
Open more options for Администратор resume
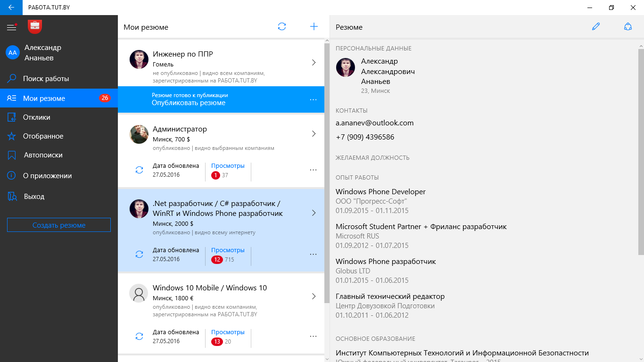(x=313, y=170)
